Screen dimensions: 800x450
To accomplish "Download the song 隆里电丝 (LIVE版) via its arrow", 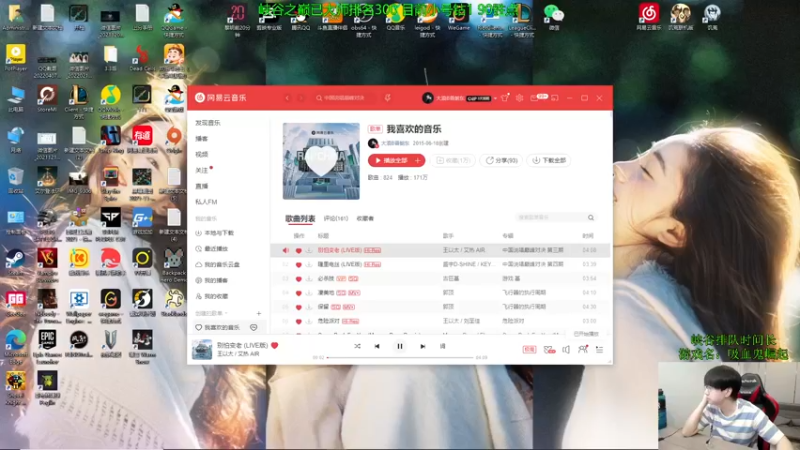I will 309,264.
